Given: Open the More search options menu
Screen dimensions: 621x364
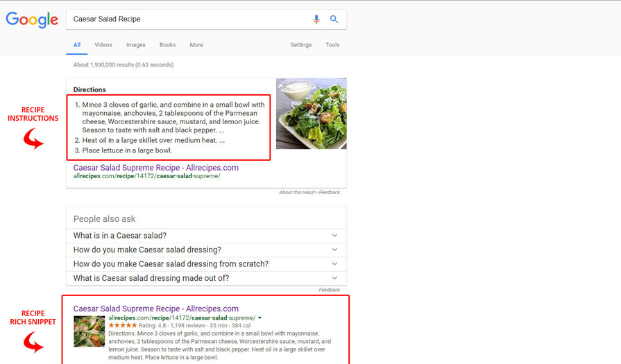Looking at the screenshot, I should (196, 45).
